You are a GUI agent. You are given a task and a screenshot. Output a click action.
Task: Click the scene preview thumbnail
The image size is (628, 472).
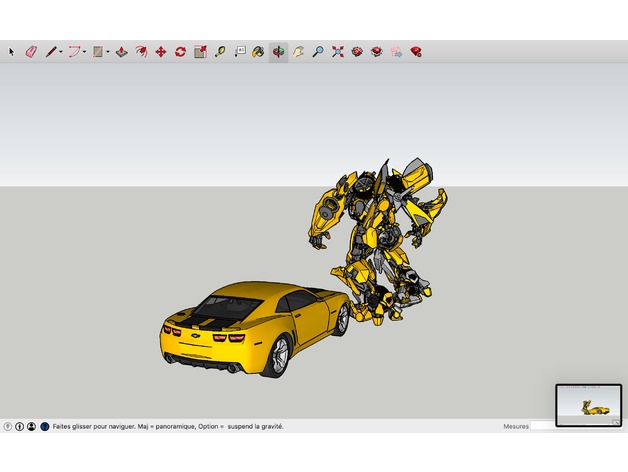click(589, 405)
